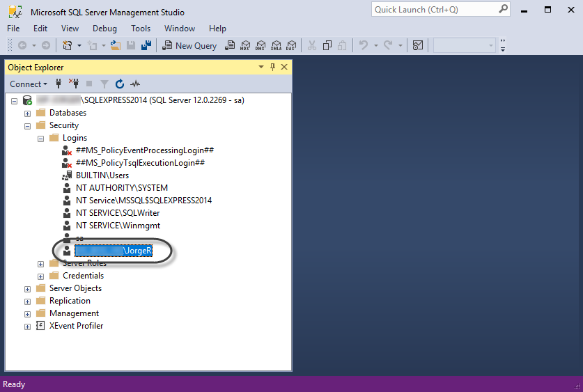Expand the Databases folder
The width and height of the screenshot is (583, 392).
(x=28, y=113)
